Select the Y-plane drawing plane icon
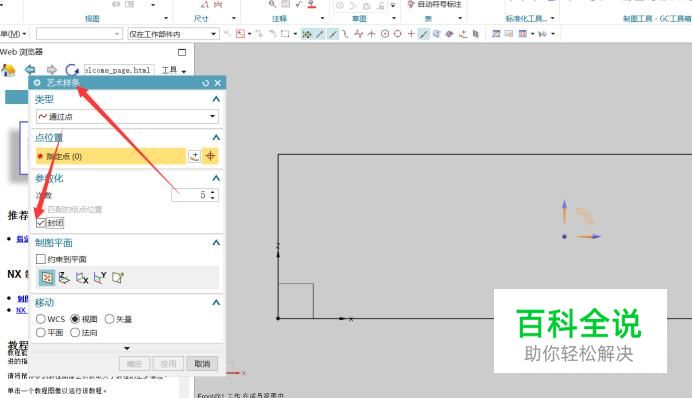The image size is (692, 398). pyautogui.click(x=100, y=277)
